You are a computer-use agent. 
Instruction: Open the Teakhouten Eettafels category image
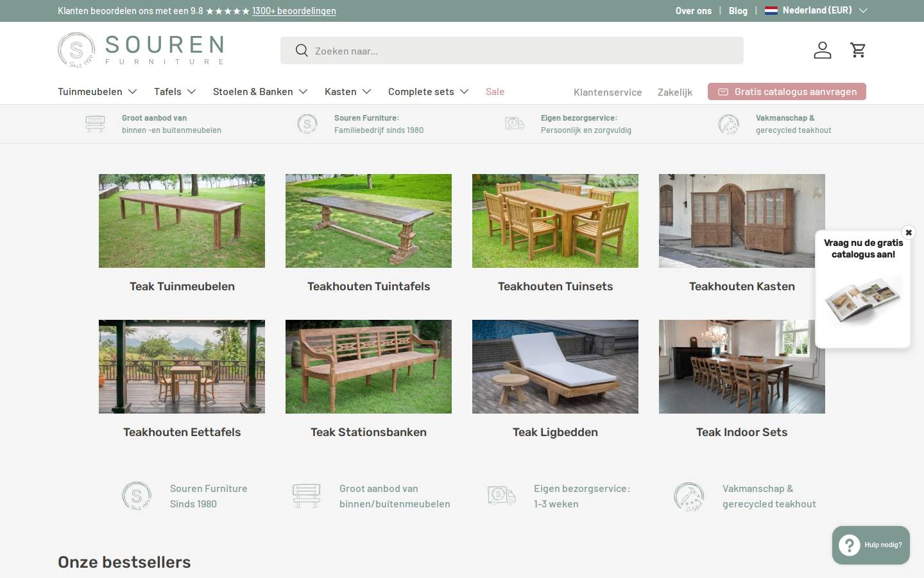click(x=182, y=367)
